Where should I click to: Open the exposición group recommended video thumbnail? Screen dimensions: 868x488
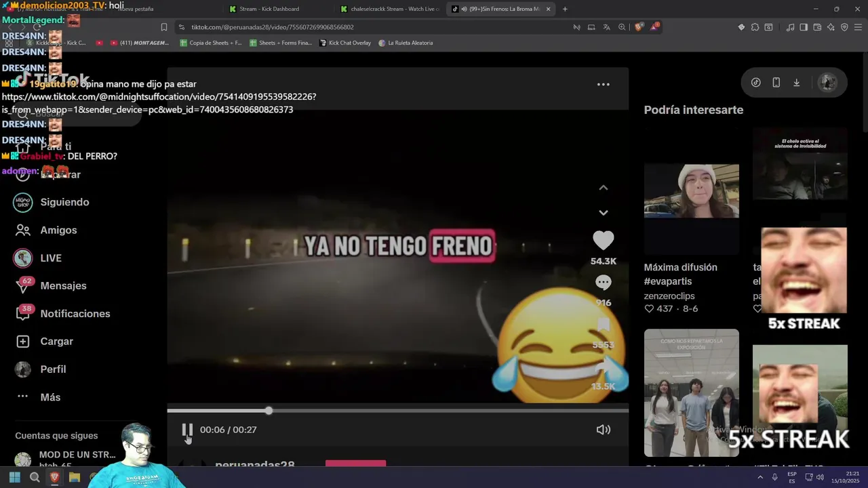pos(691,393)
